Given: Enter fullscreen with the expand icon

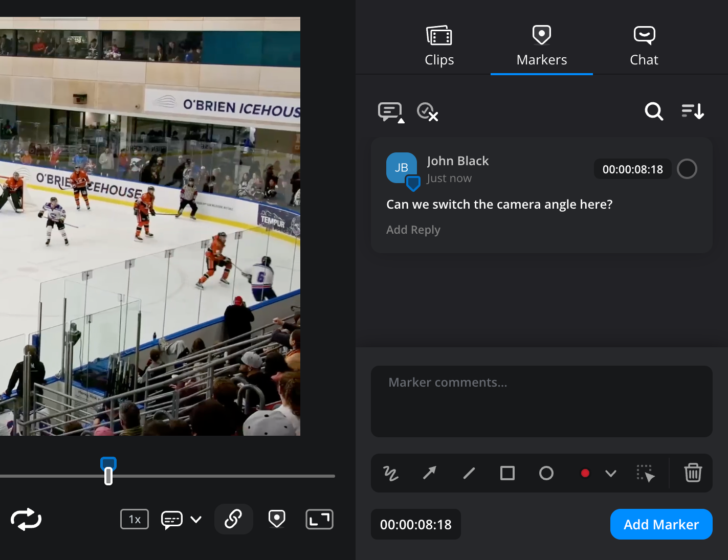Looking at the screenshot, I should (x=319, y=519).
